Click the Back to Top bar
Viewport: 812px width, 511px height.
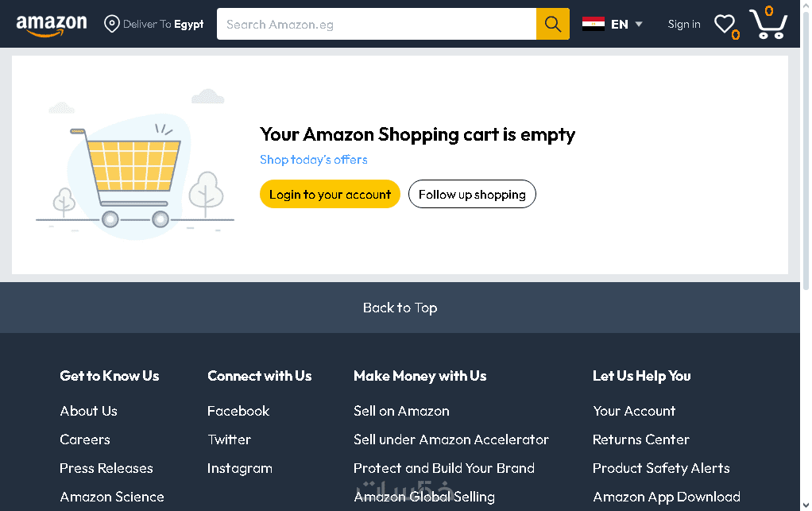click(400, 308)
